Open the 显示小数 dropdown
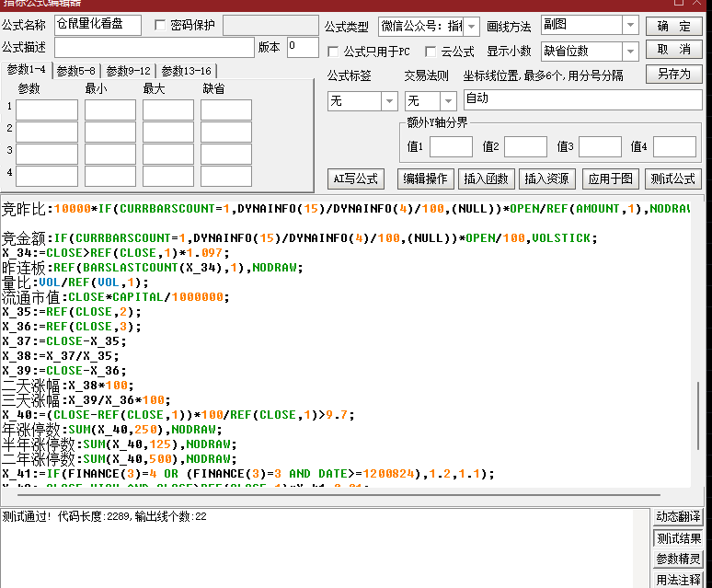 pos(630,52)
